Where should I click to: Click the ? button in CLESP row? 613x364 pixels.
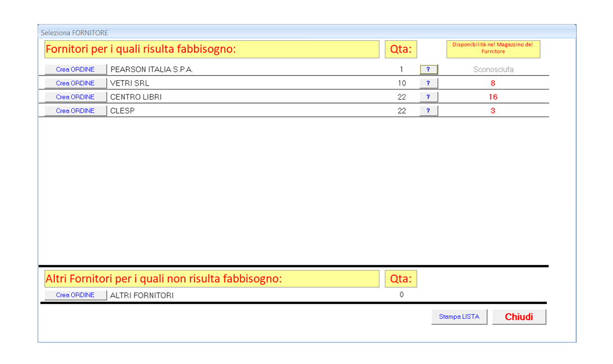(429, 111)
